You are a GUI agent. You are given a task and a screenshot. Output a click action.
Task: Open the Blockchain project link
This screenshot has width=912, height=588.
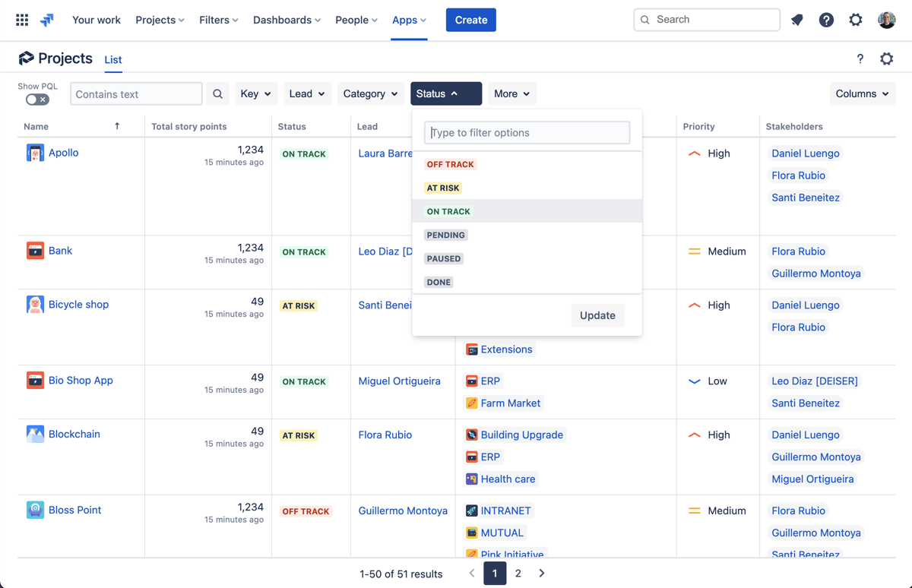point(74,434)
